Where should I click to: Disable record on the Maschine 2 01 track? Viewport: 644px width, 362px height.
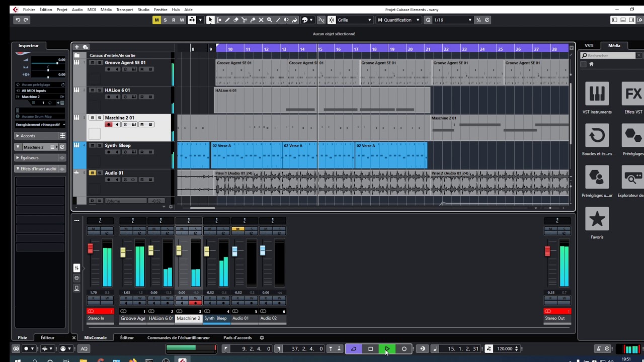click(108, 125)
